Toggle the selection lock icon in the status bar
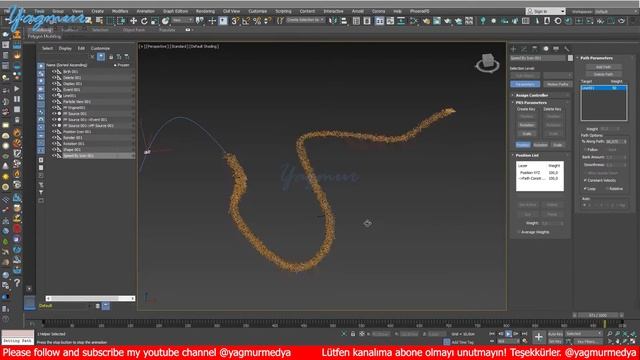The image size is (640, 360). click(x=353, y=334)
